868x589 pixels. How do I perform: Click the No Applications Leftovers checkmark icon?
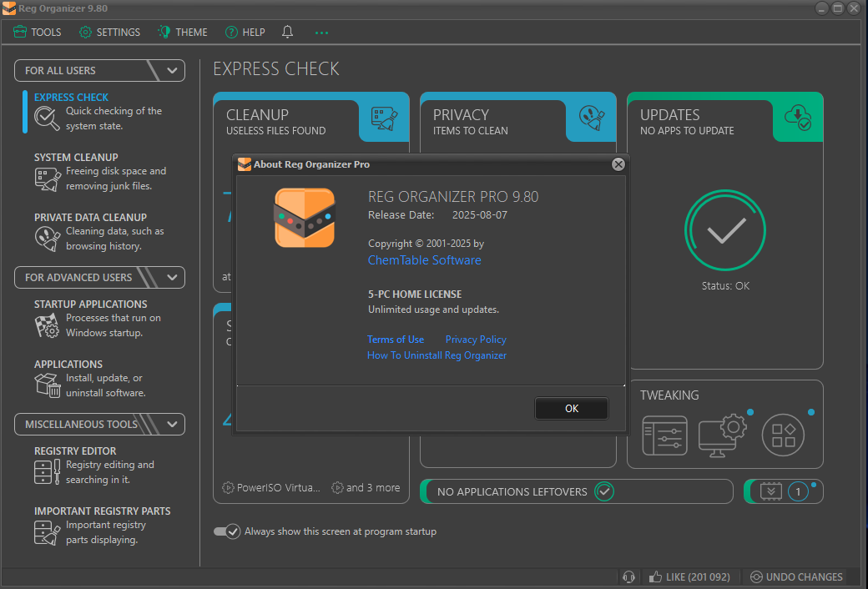coord(604,491)
